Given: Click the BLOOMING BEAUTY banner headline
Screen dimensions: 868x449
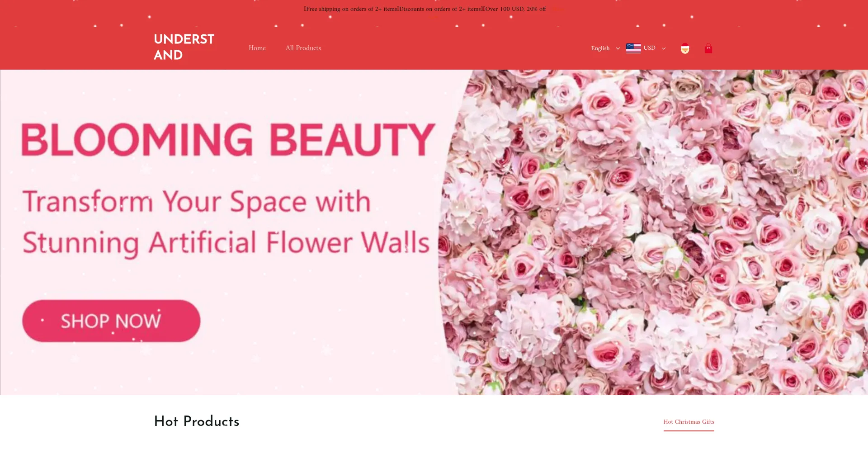Looking at the screenshot, I should click(228, 139).
